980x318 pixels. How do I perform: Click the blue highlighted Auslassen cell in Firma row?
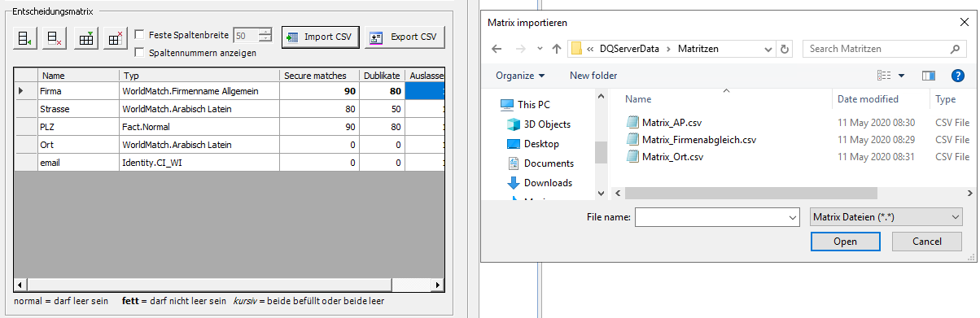(425, 91)
